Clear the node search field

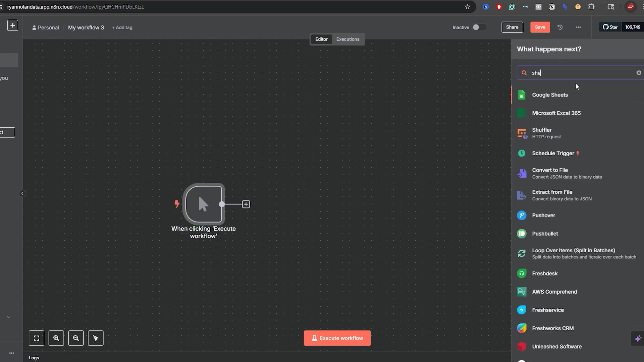coord(639,73)
